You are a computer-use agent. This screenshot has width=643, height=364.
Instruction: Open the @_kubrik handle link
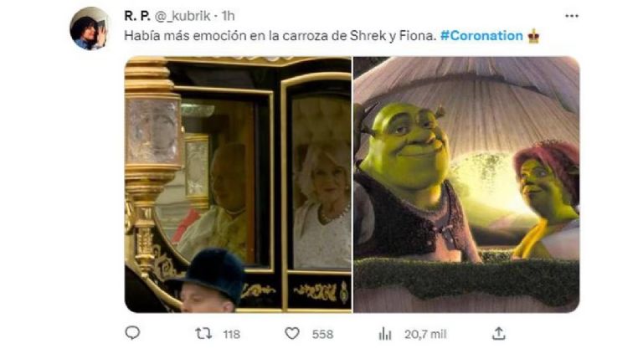coord(182,16)
